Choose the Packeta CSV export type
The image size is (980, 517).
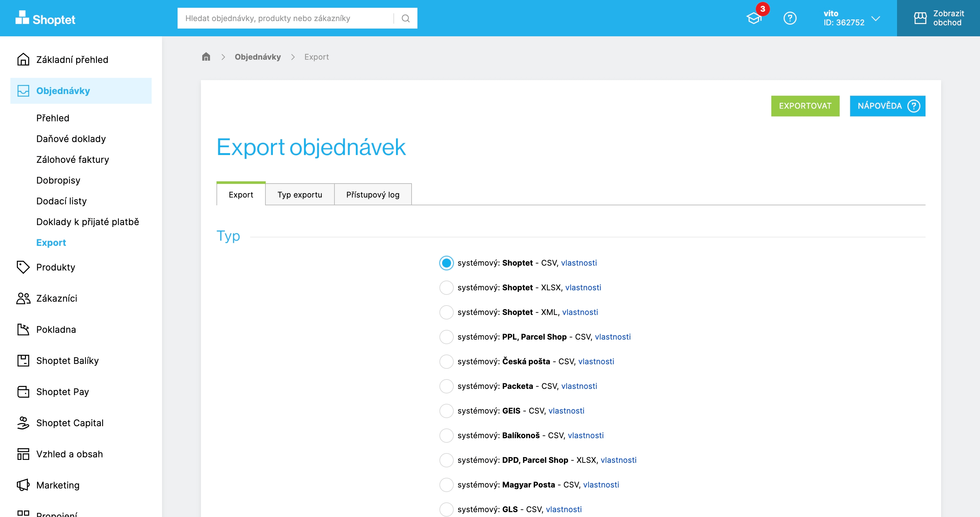point(446,386)
